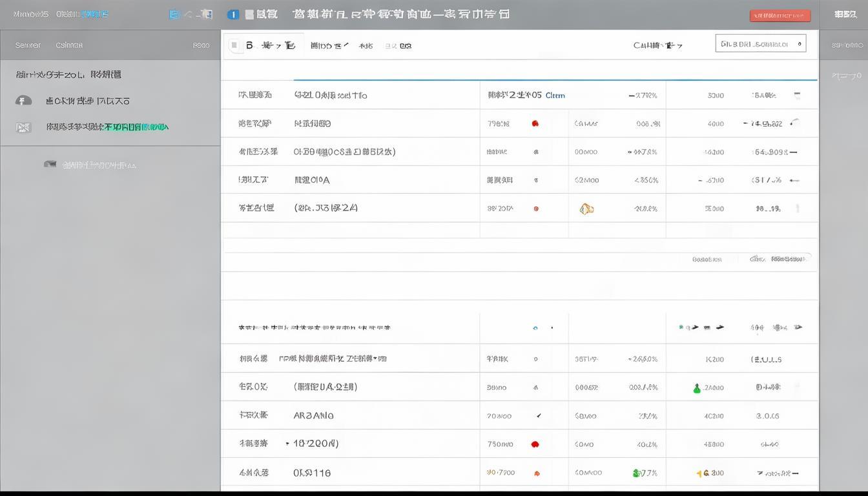This screenshot has height=496, width=868.
Task: Select the Facebook icon in the left sidebar
Action: click(23, 100)
